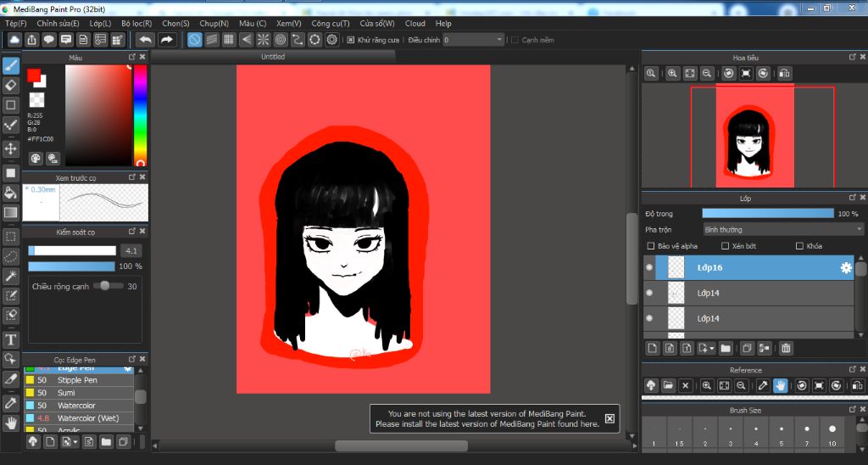Open the Tệp(F) menu

tap(15, 23)
